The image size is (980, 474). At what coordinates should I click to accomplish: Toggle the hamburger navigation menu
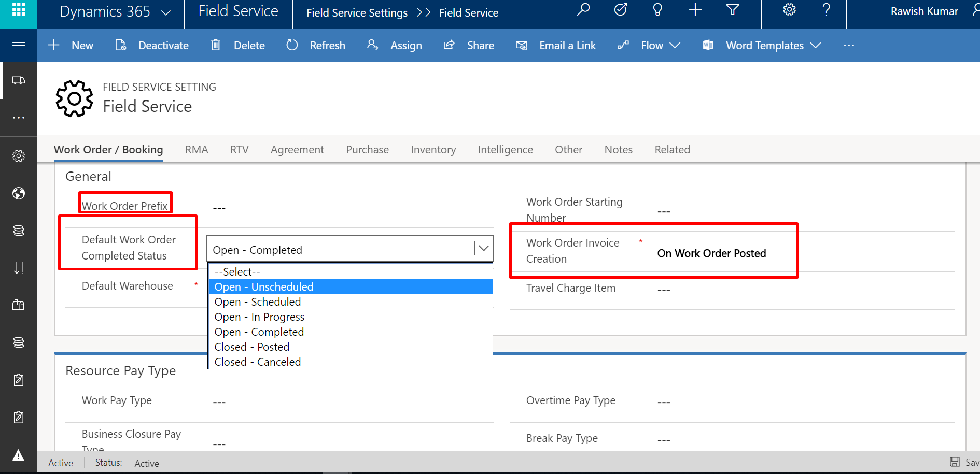(x=19, y=46)
